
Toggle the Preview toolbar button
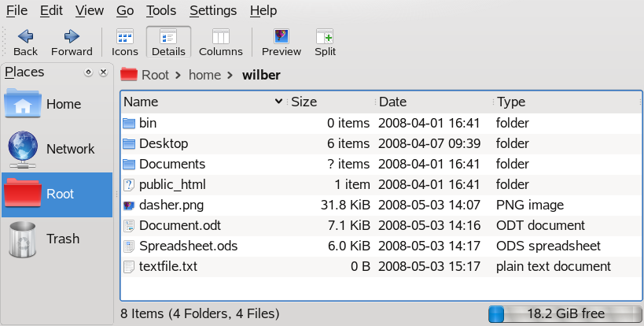pyautogui.click(x=282, y=41)
